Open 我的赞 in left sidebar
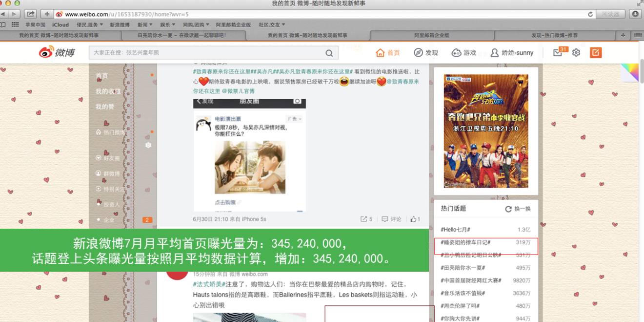The width and height of the screenshot is (644, 322). pyautogui.click(x=105, y=107)
